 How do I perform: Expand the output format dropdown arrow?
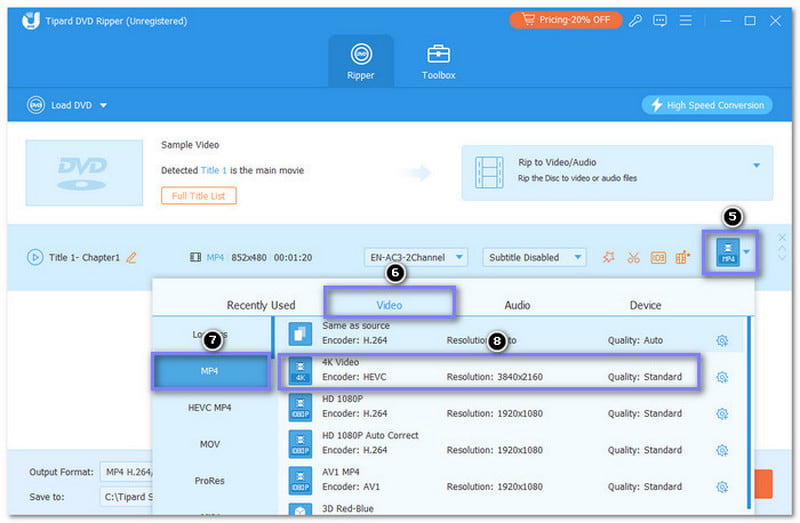point(747,252)
